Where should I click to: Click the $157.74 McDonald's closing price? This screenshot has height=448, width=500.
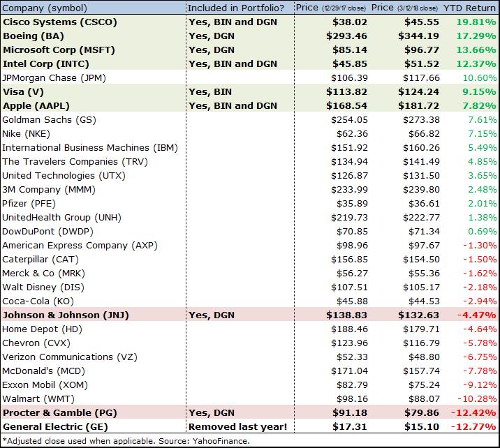[421, 371]
